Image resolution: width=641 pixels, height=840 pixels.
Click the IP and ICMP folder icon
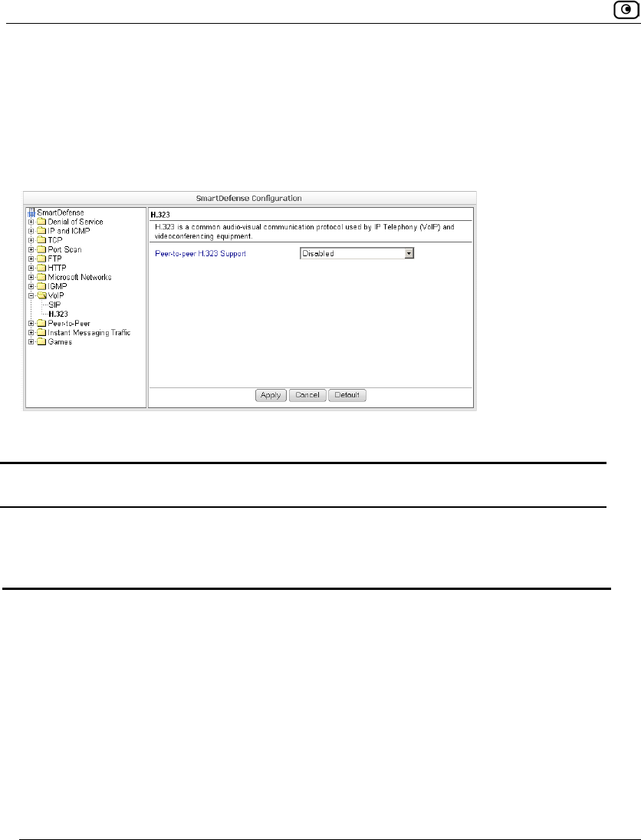41,231
